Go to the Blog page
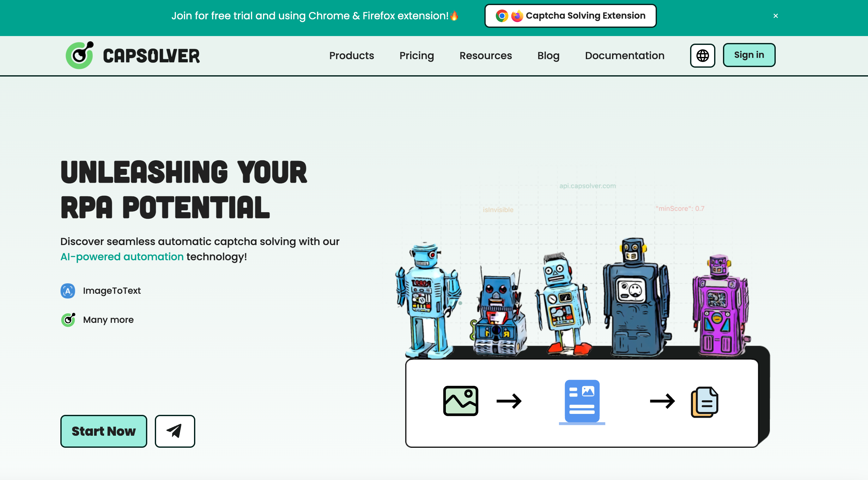 click(548, 55)
